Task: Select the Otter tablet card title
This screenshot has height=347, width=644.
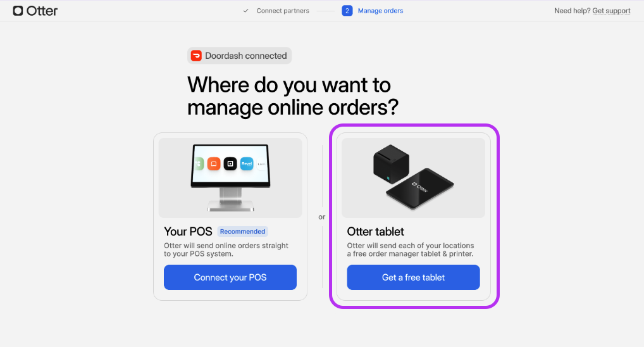Action: 375,232
